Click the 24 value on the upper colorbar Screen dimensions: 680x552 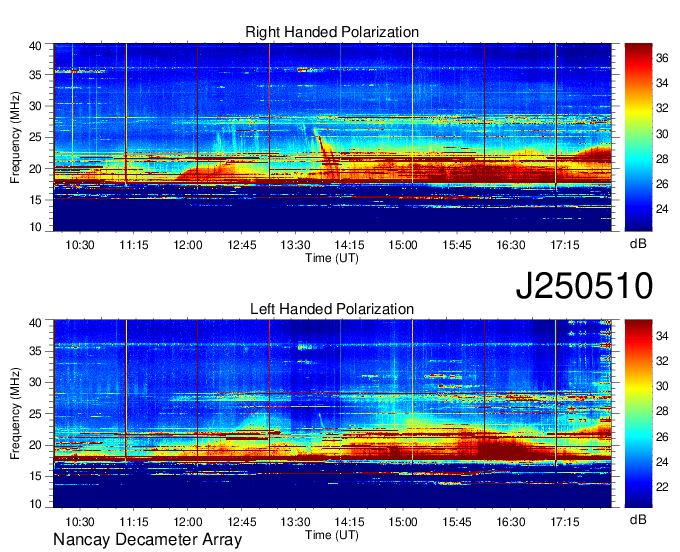click(662, 209)
